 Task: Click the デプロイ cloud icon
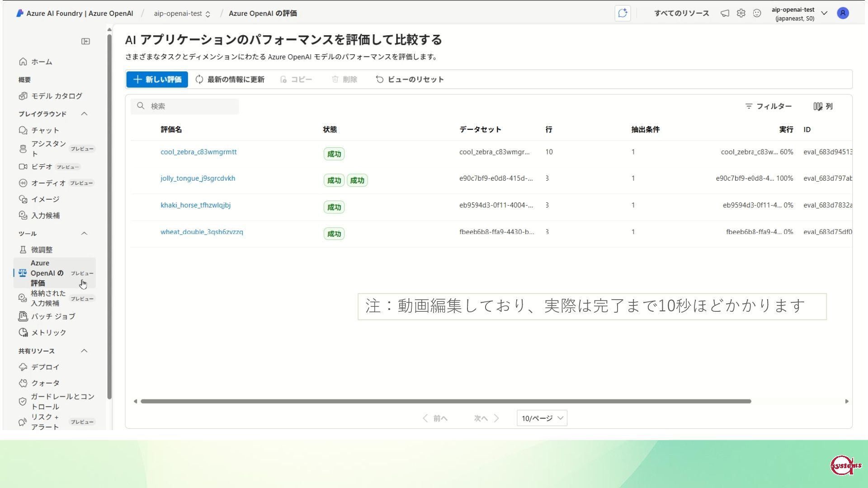pyautogui.click(x=23, y=367)
